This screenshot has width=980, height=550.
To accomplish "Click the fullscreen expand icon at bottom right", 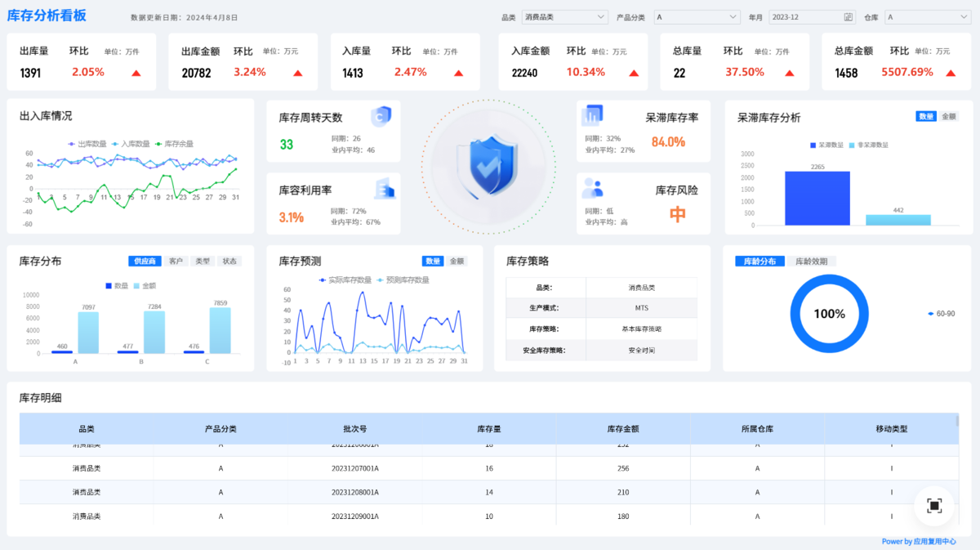I will (x=934, y=505).
